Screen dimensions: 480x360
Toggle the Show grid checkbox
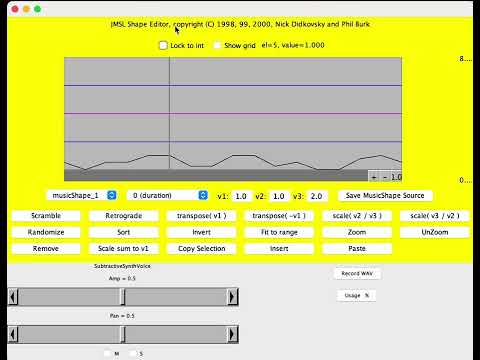coord(217,45)
